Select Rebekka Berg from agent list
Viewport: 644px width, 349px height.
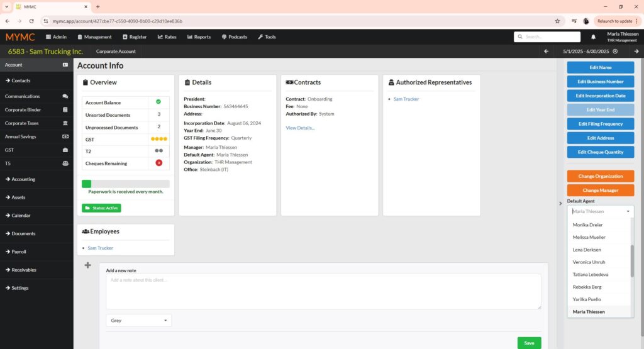(599, 287)
